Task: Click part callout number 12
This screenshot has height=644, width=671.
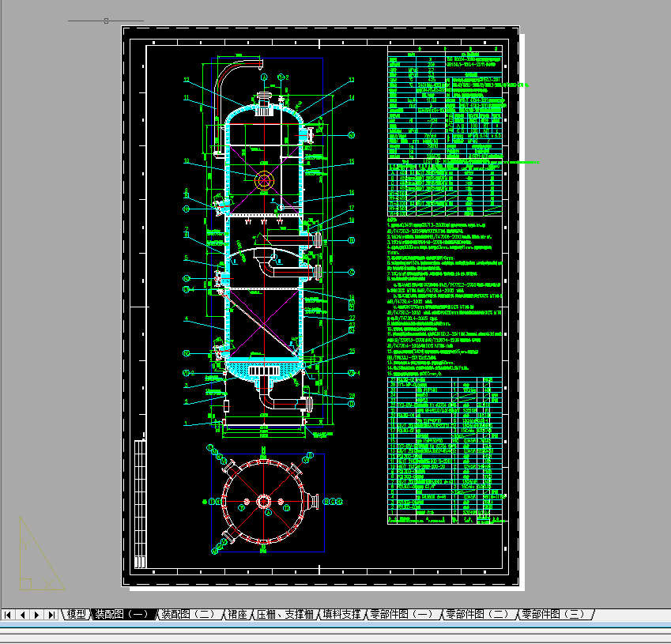Action: click(187, 81)
